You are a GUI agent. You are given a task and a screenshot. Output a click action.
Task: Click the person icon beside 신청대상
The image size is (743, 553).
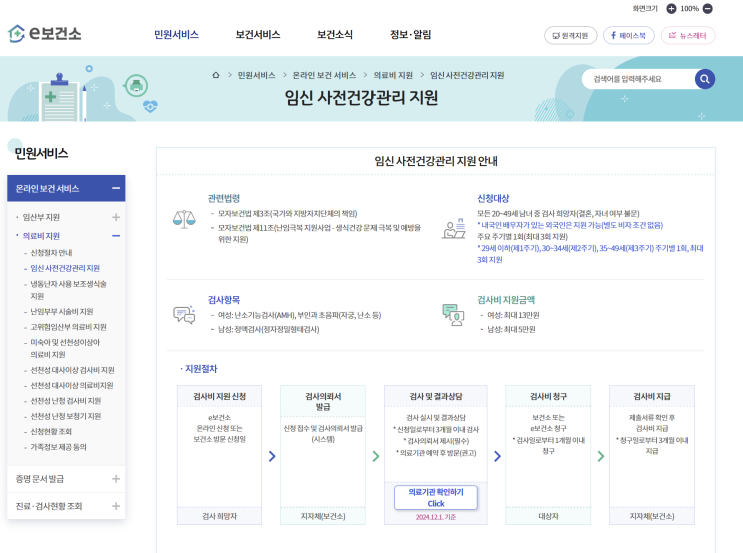453,229
